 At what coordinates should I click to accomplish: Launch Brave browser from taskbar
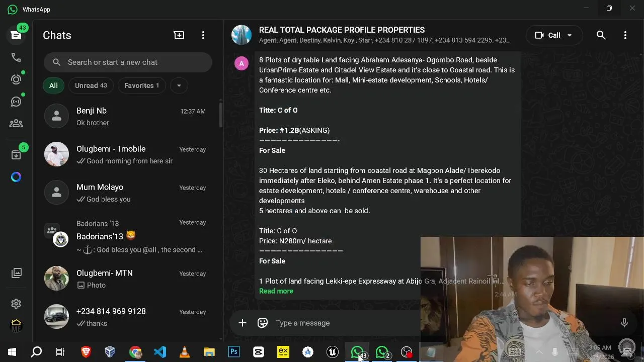[x=86, y=352]
